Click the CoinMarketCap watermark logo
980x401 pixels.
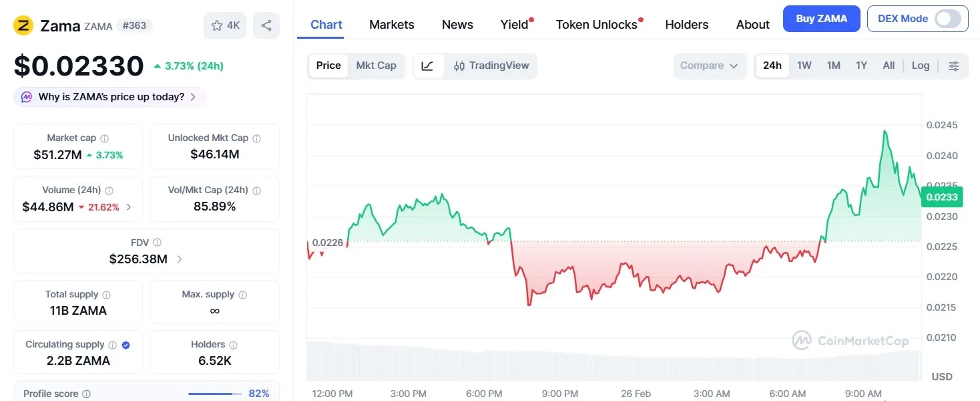coord(802,340)
